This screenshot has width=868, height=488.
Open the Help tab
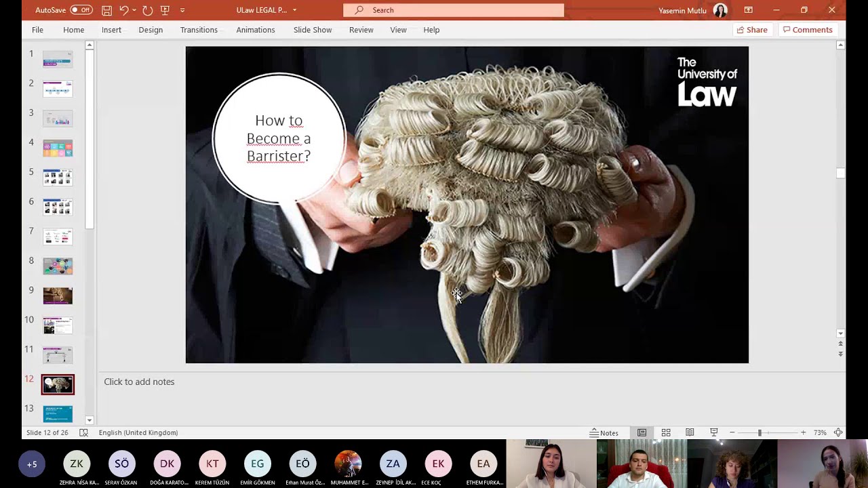(x=431, y=30)
